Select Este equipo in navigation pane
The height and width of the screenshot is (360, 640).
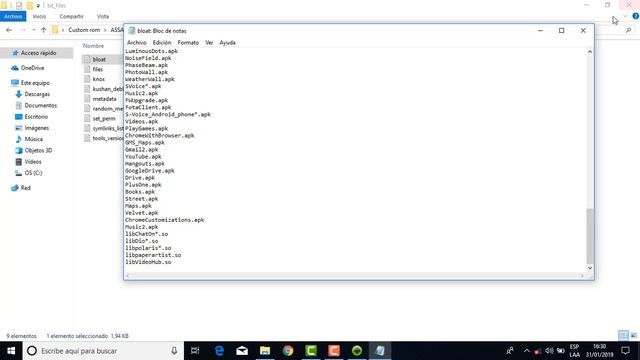coord(35,83)
